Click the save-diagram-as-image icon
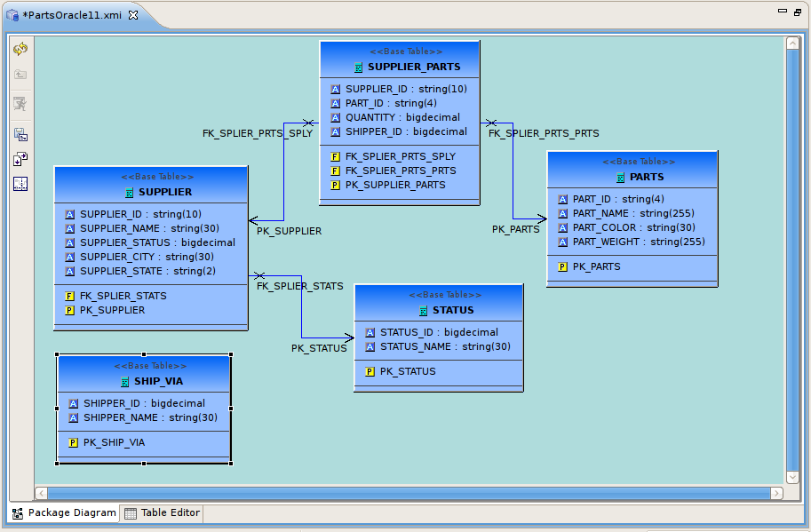Viewport: 811px width, 532px height. coord(20,133)
